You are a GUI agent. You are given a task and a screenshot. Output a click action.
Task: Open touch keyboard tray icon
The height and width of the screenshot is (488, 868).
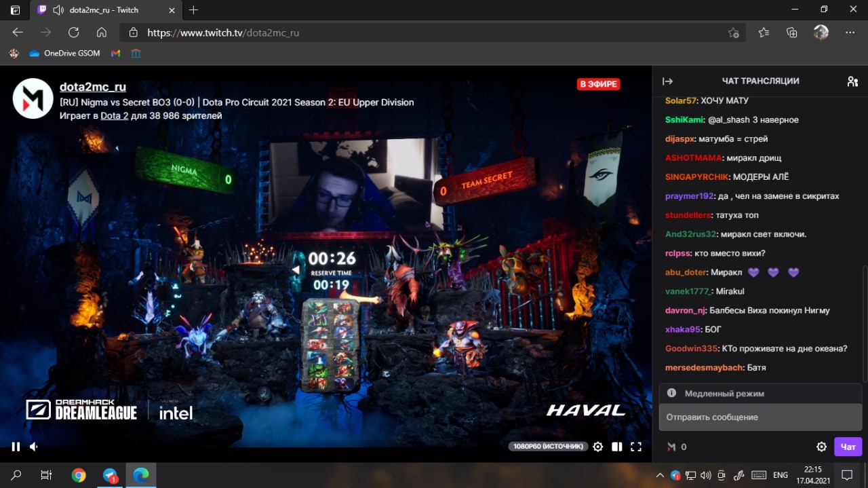pos(759,475)
